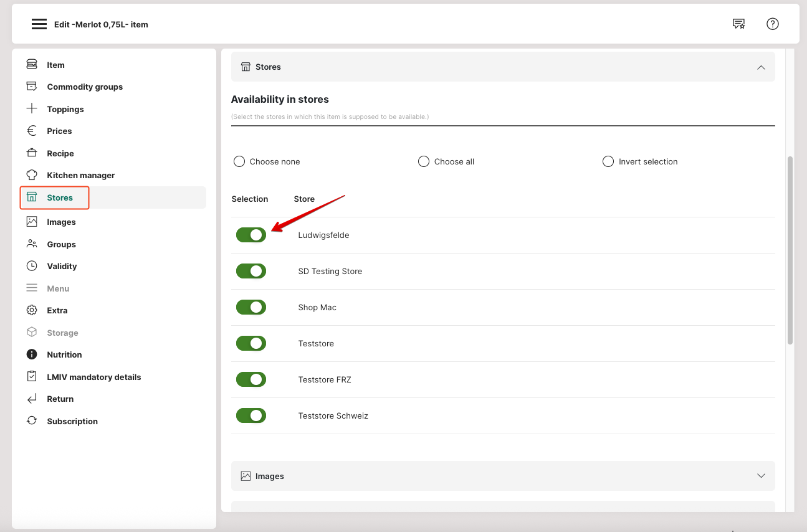
Task: Click the Subscription refresh icon
Action: (32, 421)
